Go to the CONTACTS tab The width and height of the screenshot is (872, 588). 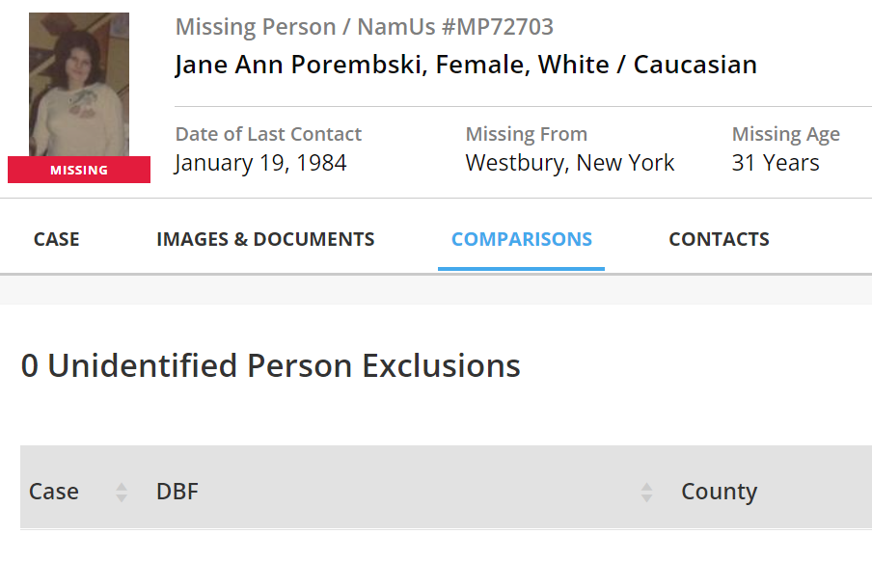pos(719,239)
